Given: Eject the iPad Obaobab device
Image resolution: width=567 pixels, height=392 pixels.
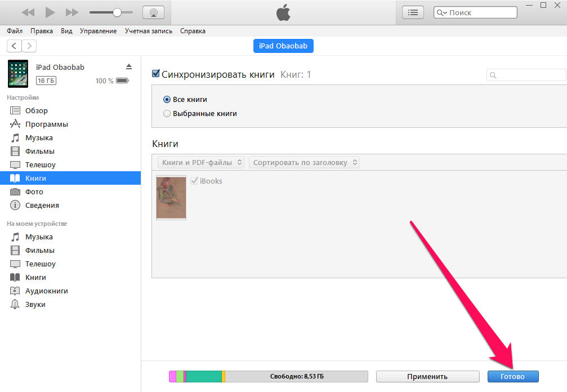Looking at the screenshot, I should click(x=128, y=66).
